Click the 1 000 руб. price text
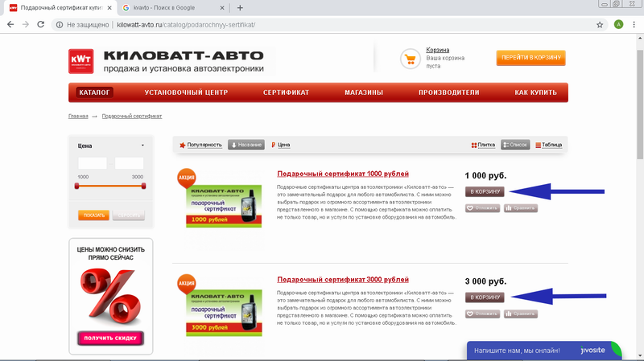Viewport: 644px width, 361px height. click(485, 175)
